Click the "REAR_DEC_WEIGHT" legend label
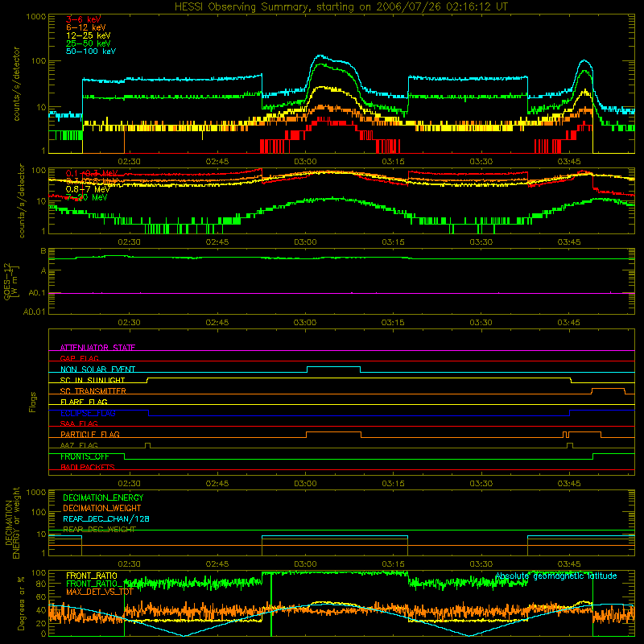Viewport: 644px width, 644px height. [x=99, y=530]
